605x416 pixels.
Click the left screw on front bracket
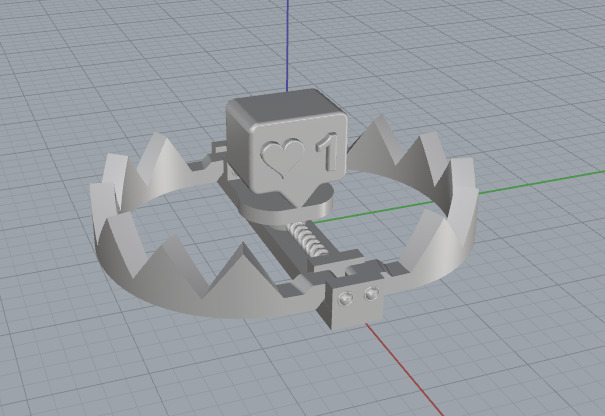click(x=345, y=298)
